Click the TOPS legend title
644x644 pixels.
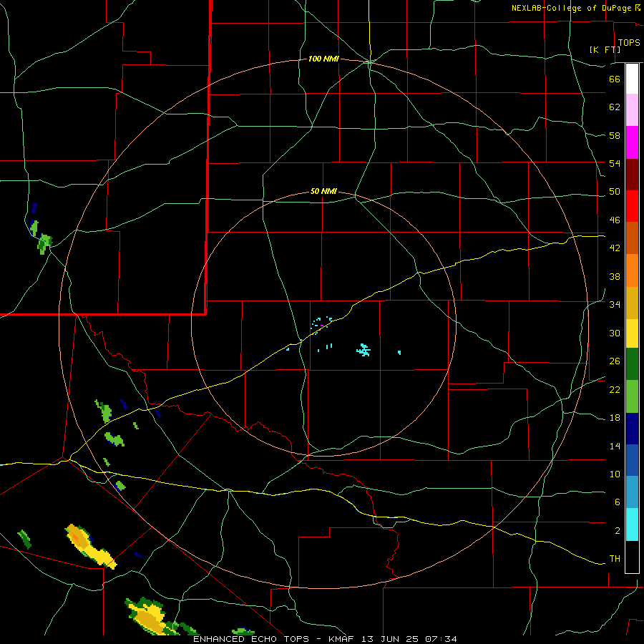click(629, 42)
